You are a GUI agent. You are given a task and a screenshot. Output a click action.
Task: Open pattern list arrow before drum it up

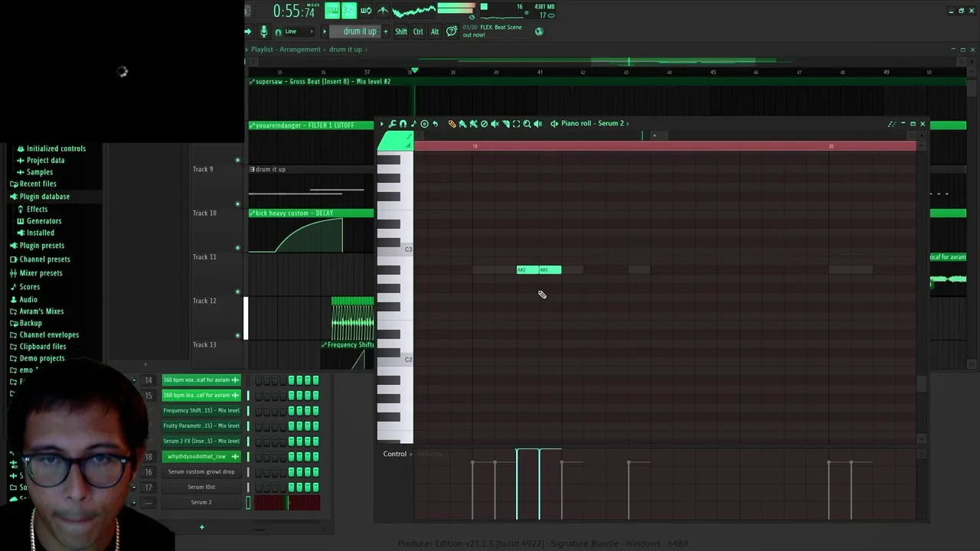325,31
